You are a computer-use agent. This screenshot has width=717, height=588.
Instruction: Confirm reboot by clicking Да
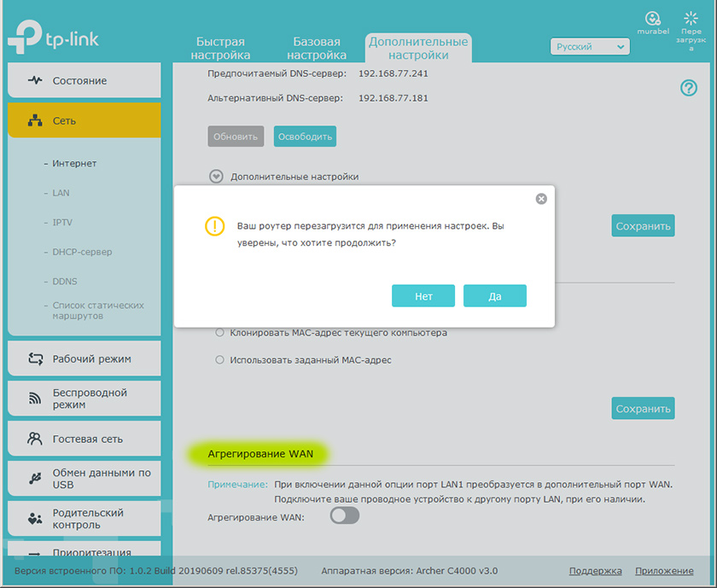coord(495,296)
